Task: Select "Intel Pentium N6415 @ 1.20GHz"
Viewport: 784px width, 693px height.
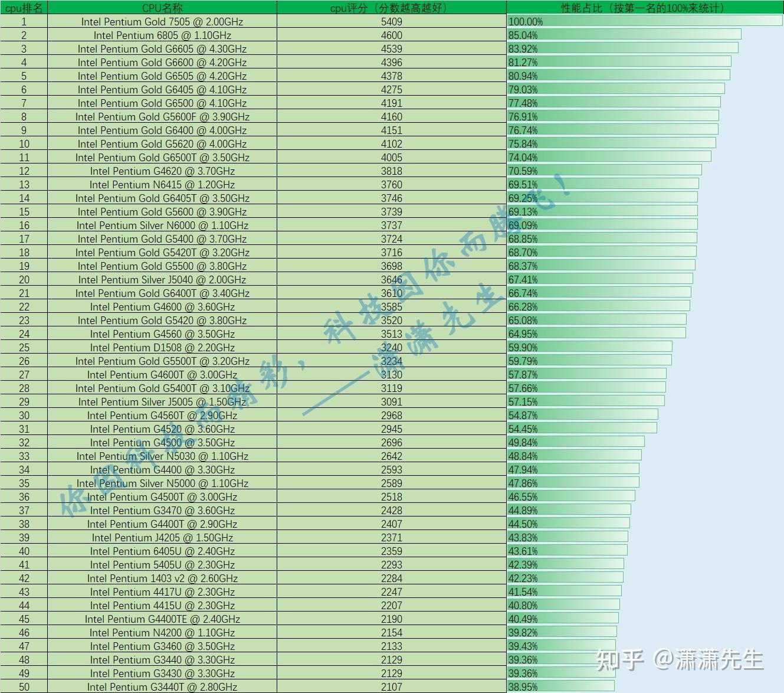Action: pos(162,184)
